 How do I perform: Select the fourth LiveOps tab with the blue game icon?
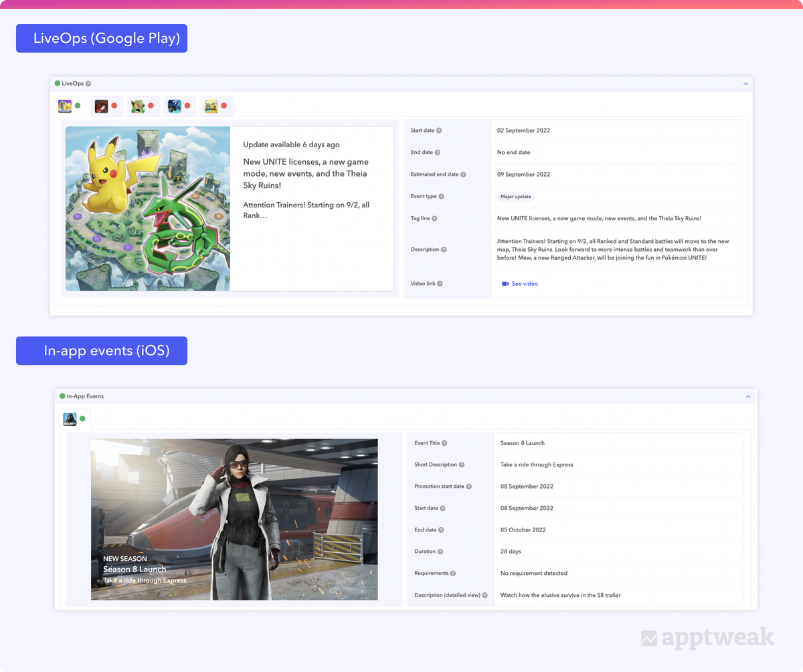pyautogui.click(x=179, y=106)
